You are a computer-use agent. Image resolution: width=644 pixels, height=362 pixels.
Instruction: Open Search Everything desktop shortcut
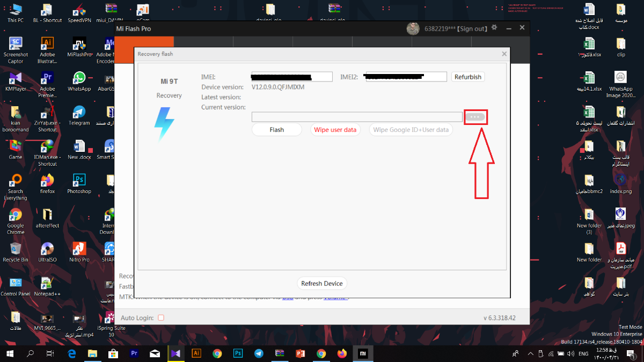(16, 187)
